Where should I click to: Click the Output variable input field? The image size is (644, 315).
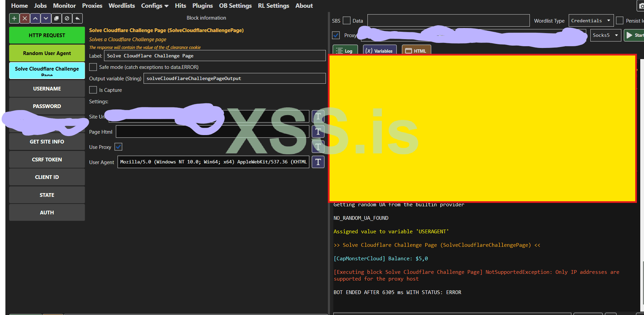pyautogui.click(x=234, y=78)
